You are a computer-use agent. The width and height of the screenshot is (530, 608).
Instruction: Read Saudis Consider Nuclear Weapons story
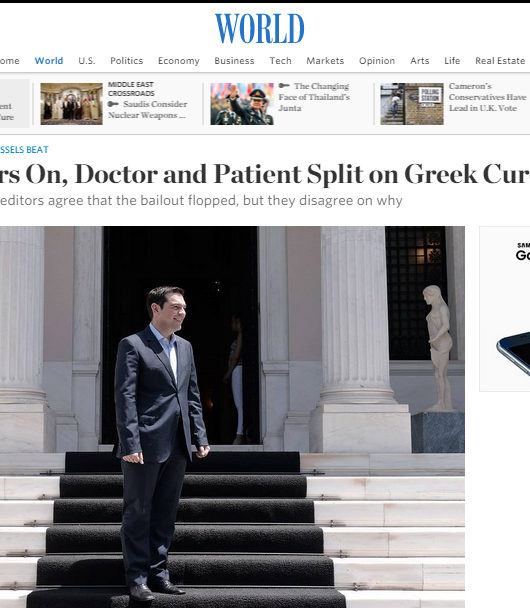pos(148,110)
